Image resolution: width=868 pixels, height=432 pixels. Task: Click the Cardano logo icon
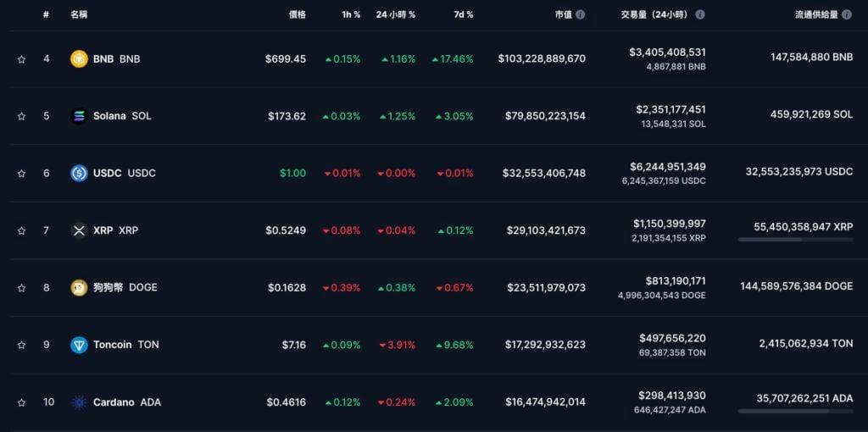[x=79, y=402]
